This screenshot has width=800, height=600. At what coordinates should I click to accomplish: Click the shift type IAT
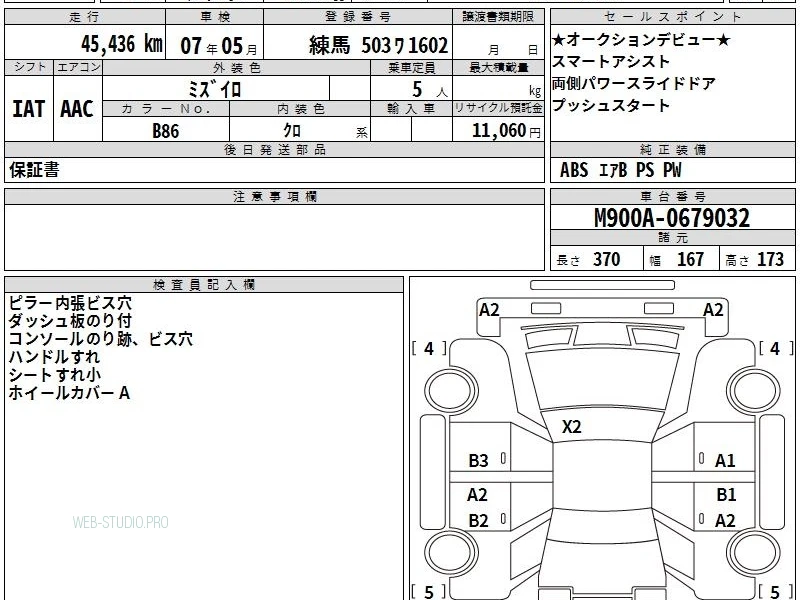tap(29, 109)
